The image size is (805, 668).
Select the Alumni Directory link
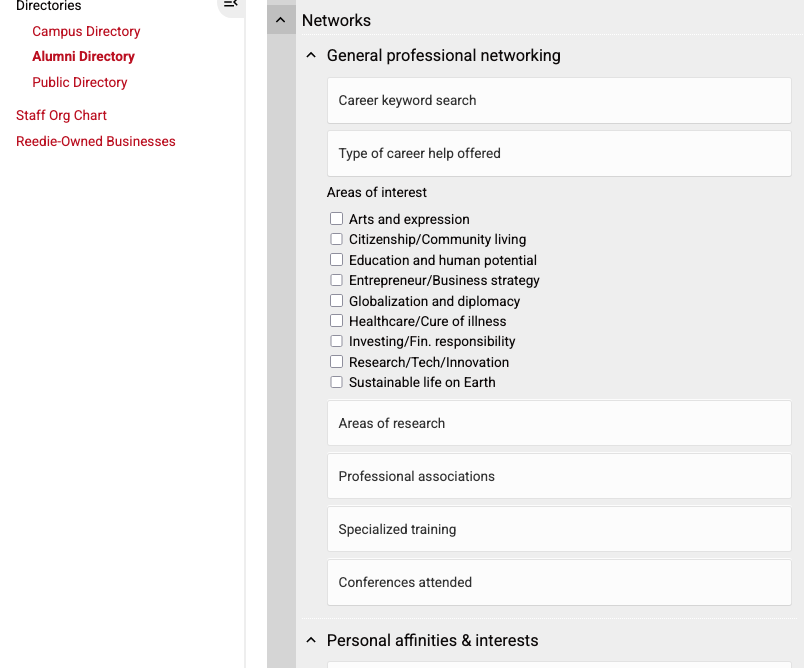pyautogui.click(x=83, y=56)
